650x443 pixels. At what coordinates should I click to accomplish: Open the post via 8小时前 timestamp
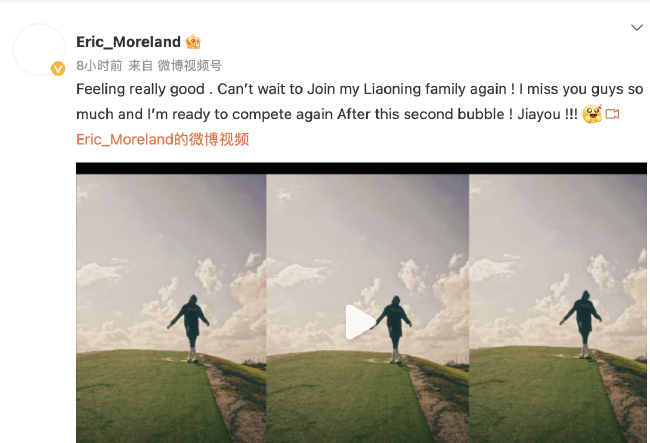pos(99,65)
